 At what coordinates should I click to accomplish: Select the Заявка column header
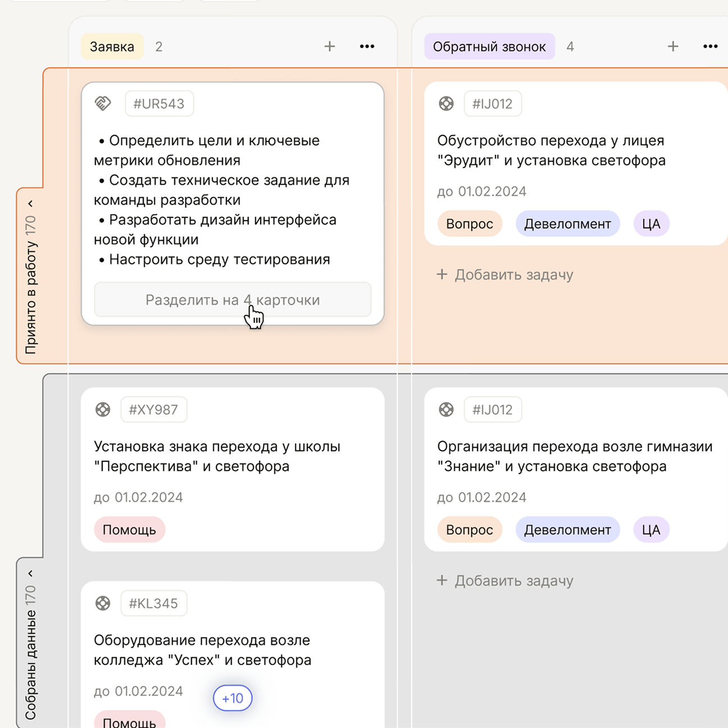tap(112, 47)
